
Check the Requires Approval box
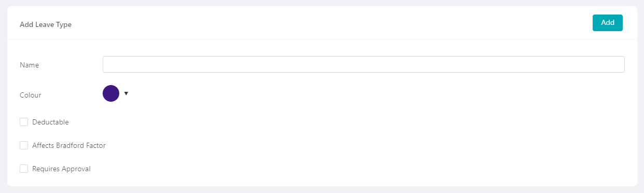coord(24,169)
